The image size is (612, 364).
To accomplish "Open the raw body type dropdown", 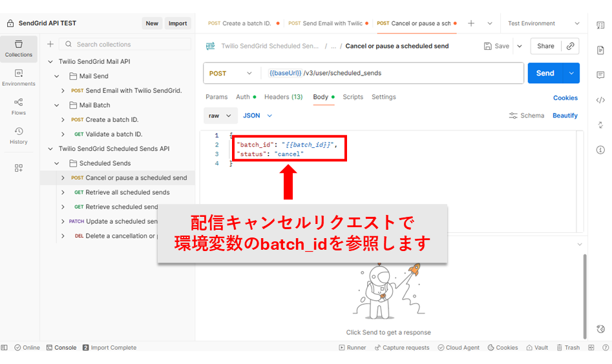I will point(220,116).
